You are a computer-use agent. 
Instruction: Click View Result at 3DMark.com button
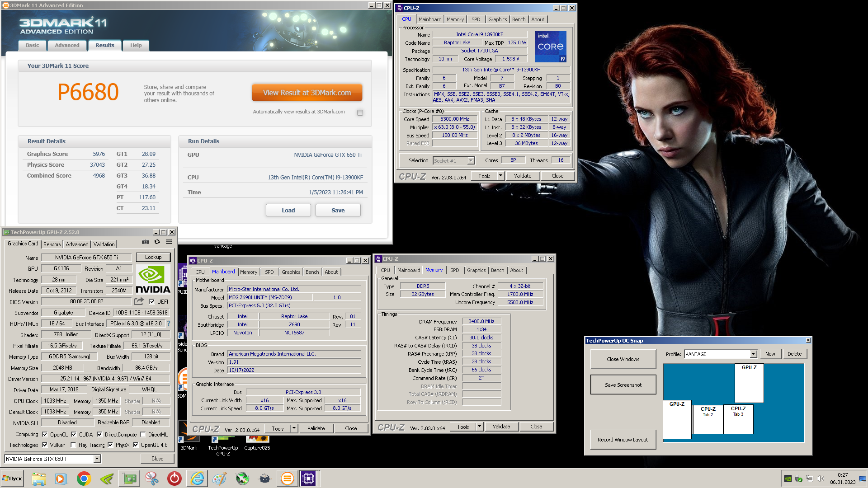(307, 93)
